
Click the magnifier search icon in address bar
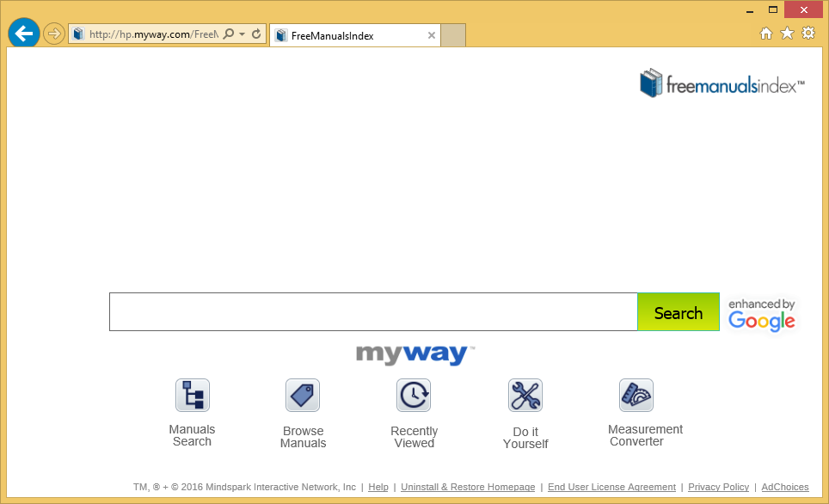(229, 34)
